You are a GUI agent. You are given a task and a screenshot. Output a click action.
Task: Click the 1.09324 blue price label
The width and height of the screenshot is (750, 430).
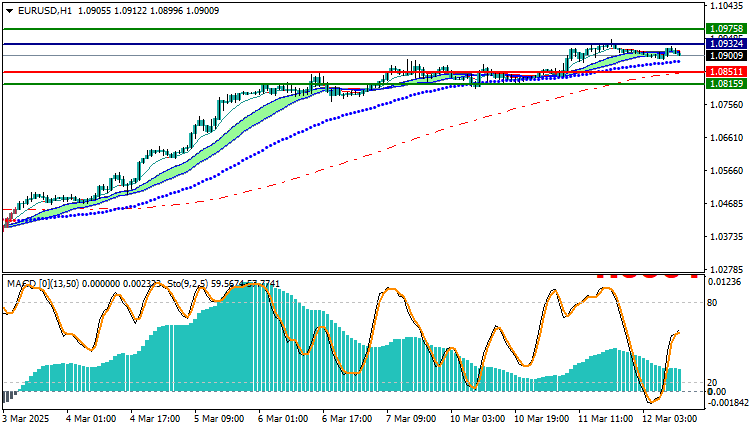727,44
